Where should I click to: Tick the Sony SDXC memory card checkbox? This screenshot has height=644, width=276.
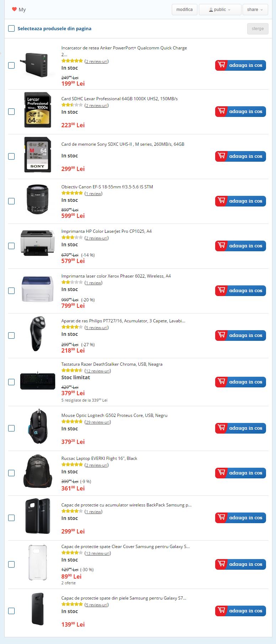pos(11,156)
